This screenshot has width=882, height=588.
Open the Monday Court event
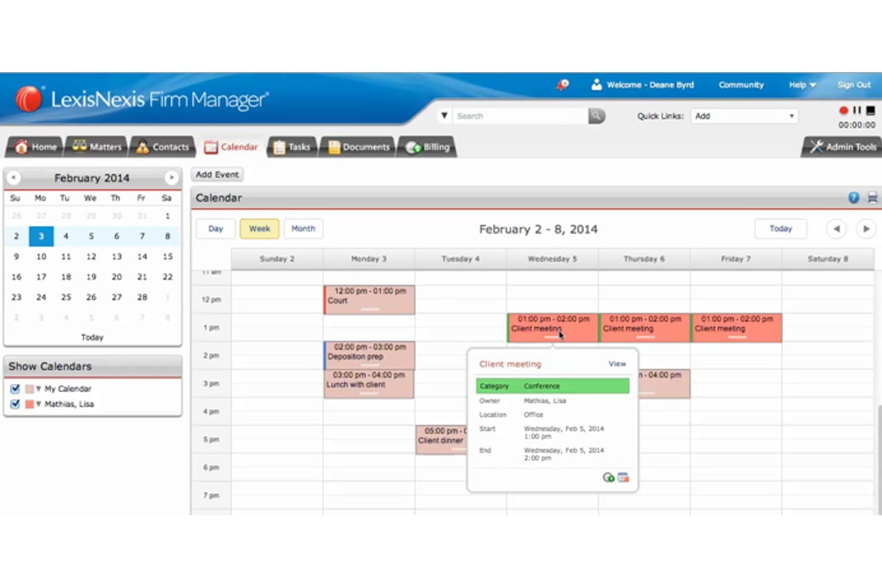pyautogui.click(x=369, y=300)
